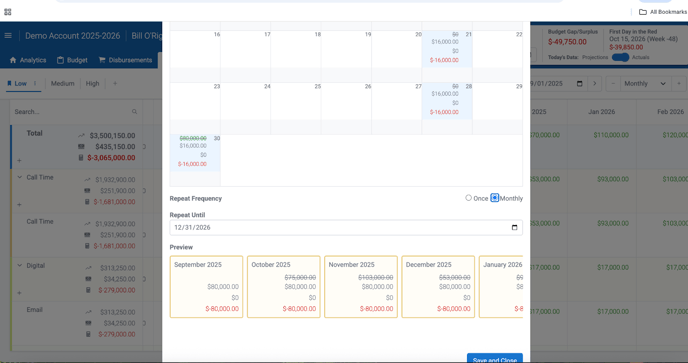Click the Feb 2026 column header
The image size is (688, 363).
670,112
